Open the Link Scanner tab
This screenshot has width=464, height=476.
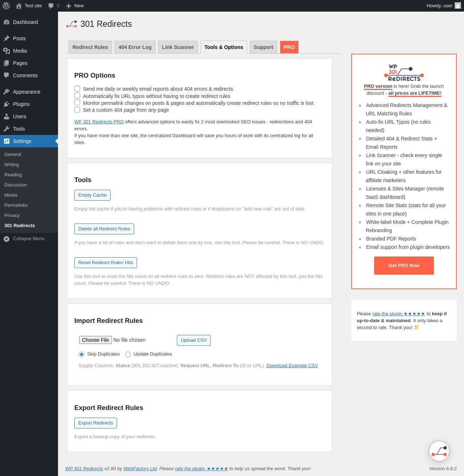(178, 47)
